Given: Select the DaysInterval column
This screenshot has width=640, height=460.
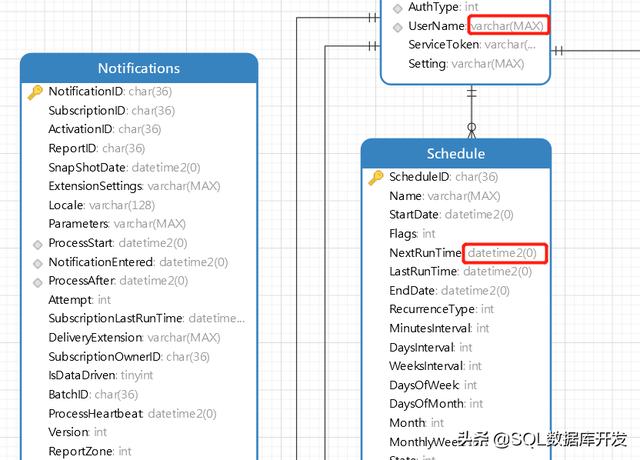Looking at the screenshot, I should click(x=431, y=347).
